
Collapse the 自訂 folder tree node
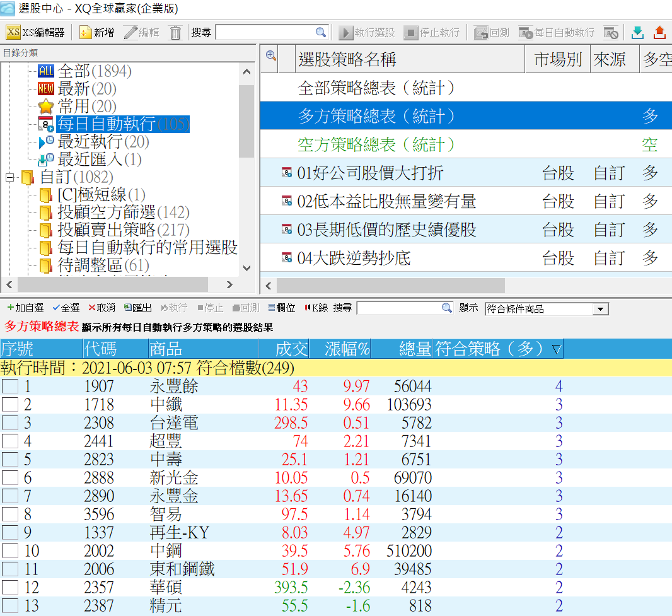[9, 178]
